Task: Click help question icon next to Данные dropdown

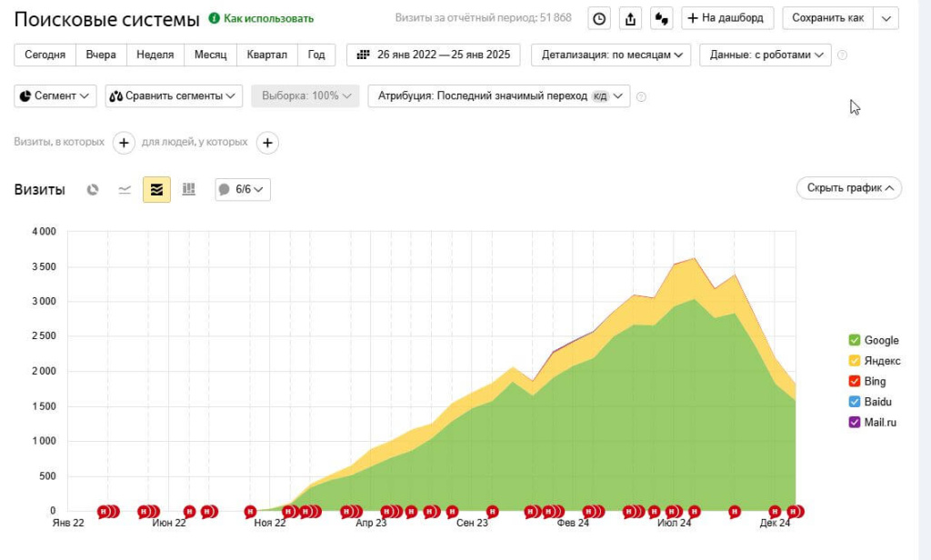Action: pos(842,55)
